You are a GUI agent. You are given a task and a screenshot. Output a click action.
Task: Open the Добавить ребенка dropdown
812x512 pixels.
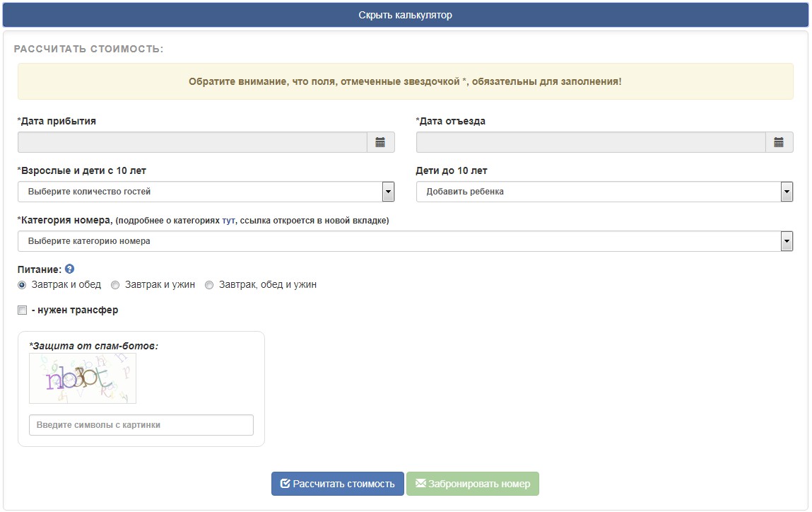click(604, 192)
